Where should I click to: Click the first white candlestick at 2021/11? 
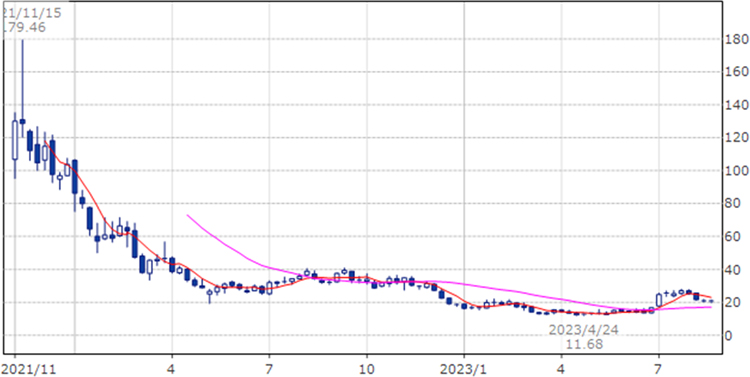(15, 140)
